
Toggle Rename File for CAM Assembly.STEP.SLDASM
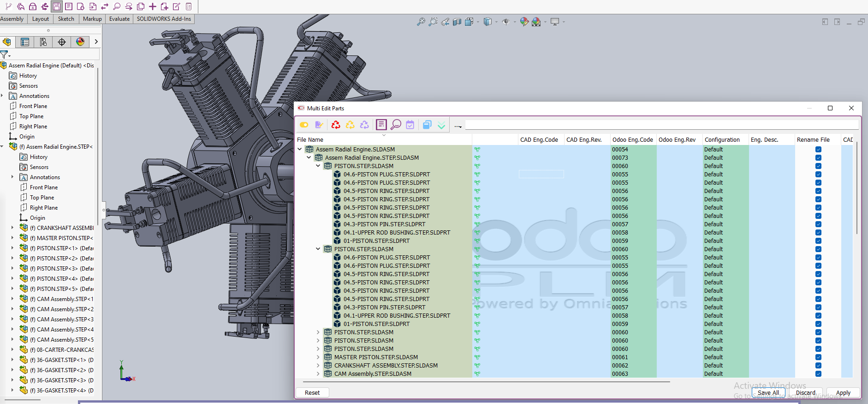(818, 374)
